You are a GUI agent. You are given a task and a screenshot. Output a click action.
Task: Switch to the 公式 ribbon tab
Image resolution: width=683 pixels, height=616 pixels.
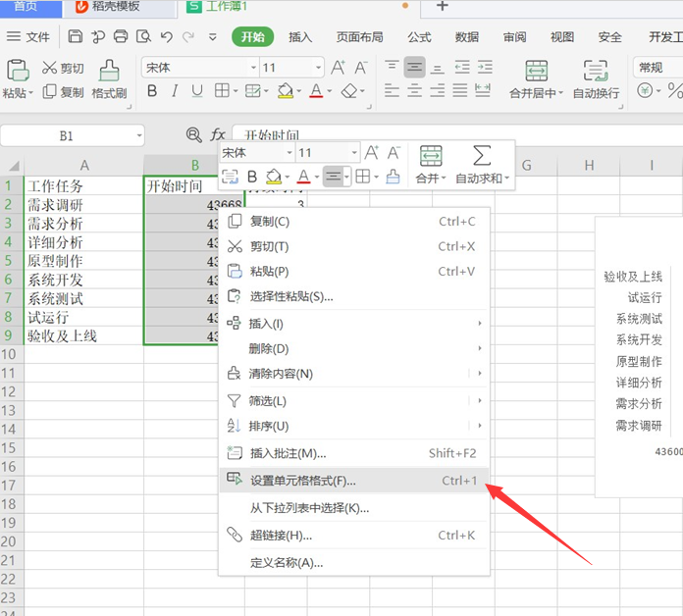pyautogui.click(x=419, y=37)
